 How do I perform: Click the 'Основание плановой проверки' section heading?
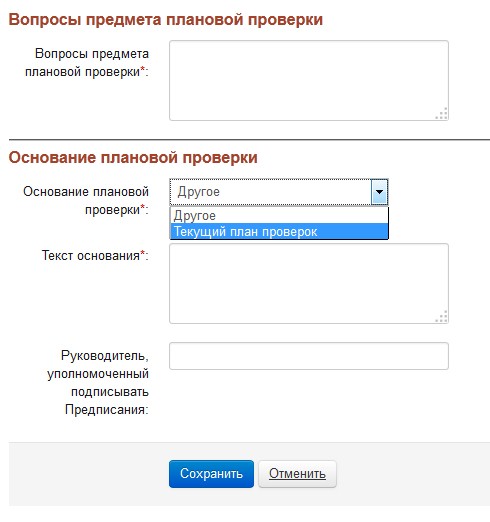click(x=133, y=157)
